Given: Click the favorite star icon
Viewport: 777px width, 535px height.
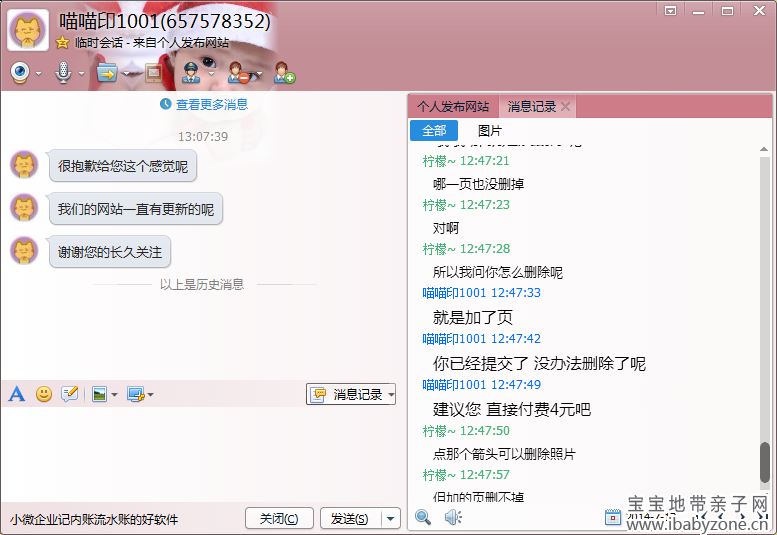Looking at the screenshot, I should point(62,43).
